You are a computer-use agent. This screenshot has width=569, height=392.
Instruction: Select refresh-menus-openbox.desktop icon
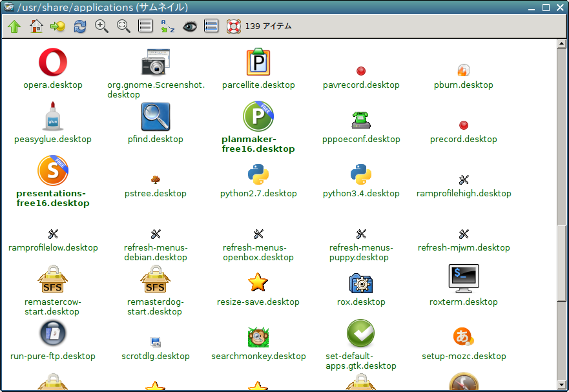pos(258,234)
